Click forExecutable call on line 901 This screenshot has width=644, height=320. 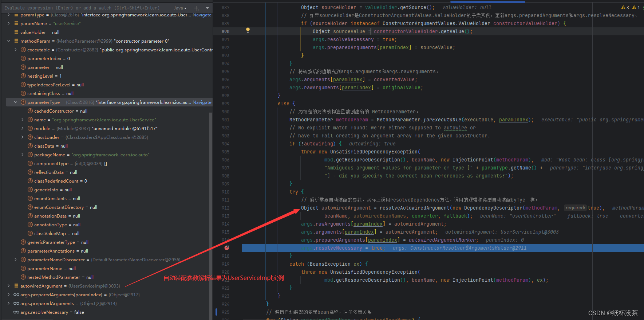442,120
